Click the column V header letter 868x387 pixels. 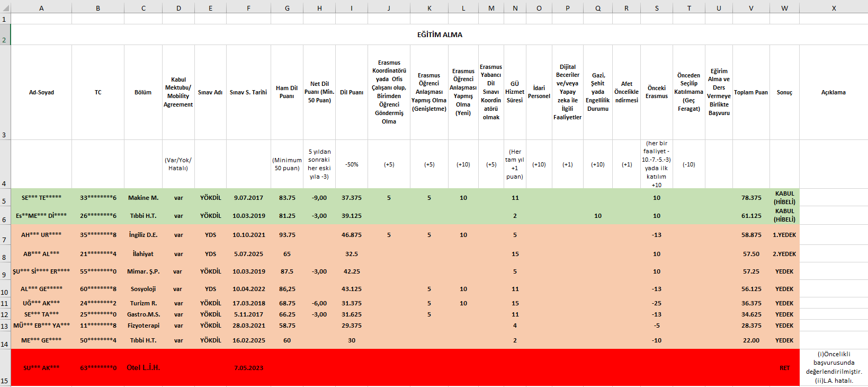pyautogui.click(x=750, y=8)
